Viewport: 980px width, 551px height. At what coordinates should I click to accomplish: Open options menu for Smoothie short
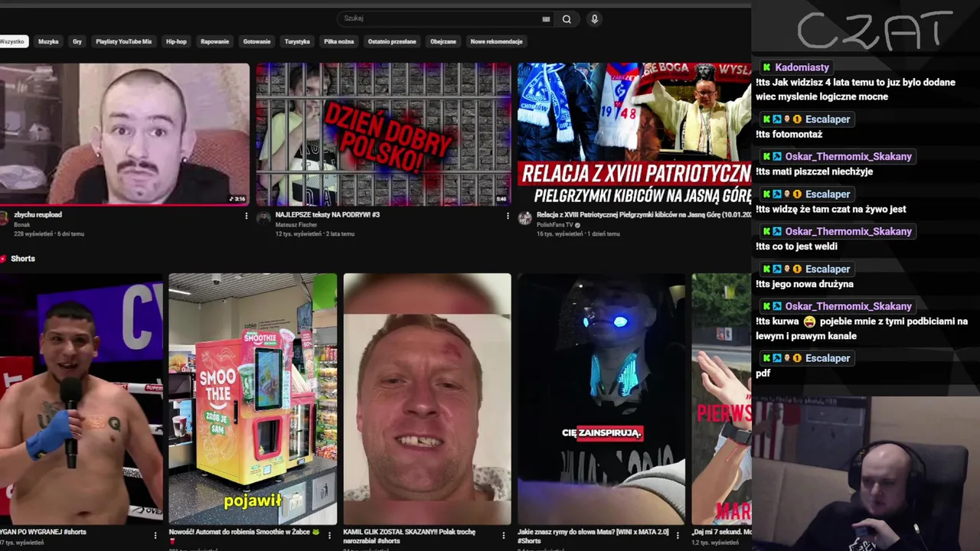tap(330, 536)
